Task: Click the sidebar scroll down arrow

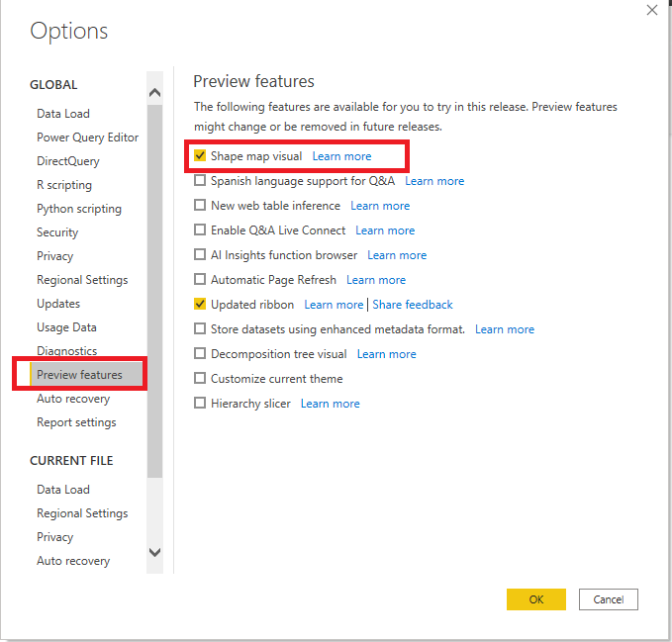Action: (154, 552)
